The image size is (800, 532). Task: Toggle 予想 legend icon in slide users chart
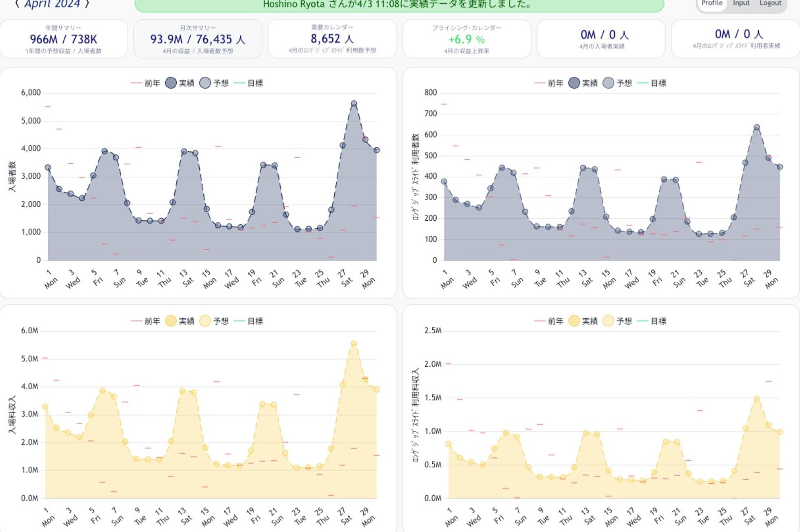[608, 83]
